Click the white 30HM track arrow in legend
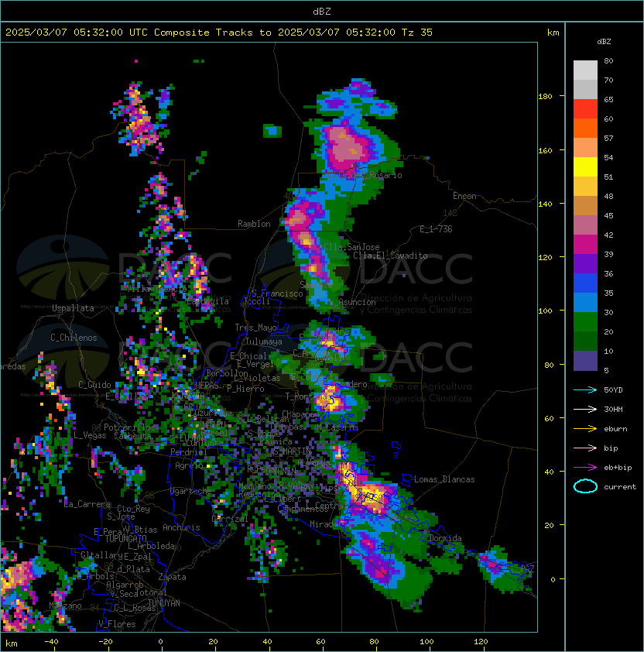The image size is (644, 652). click(x=585, y=409)
